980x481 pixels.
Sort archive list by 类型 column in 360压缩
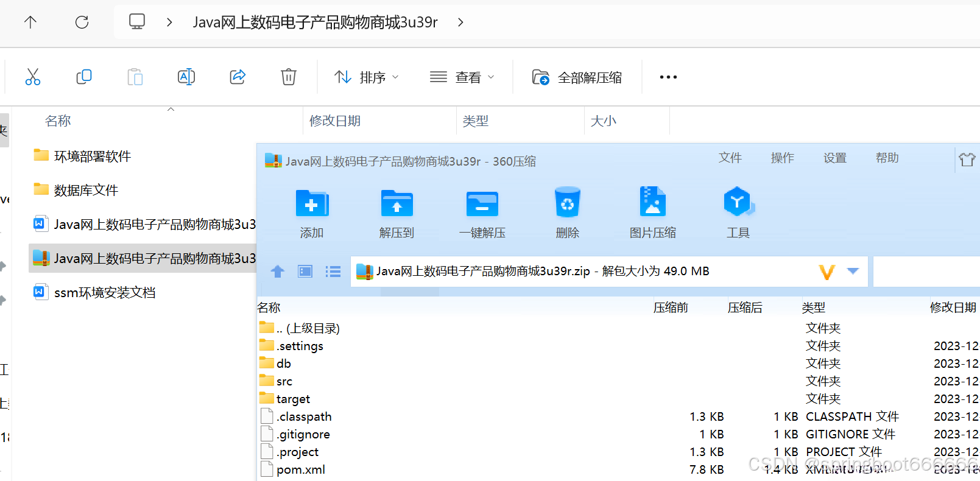click(x=814, y=307)
